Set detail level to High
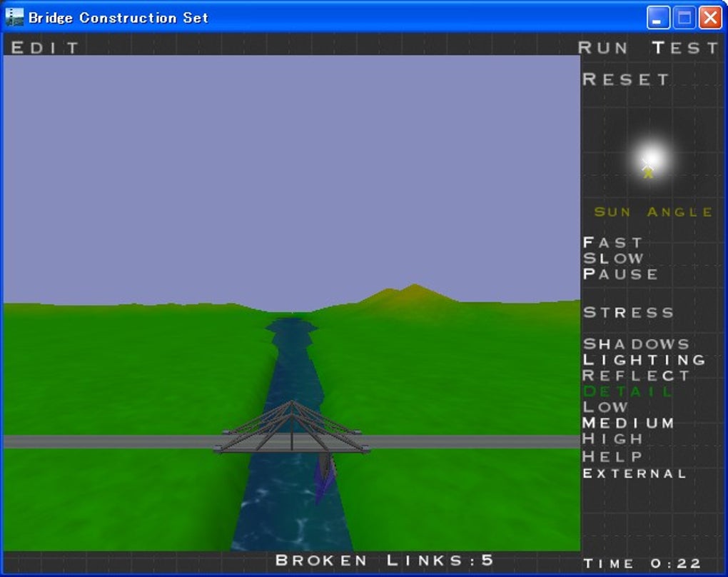This screenshot has height=577, width=728. coord(612,438)
